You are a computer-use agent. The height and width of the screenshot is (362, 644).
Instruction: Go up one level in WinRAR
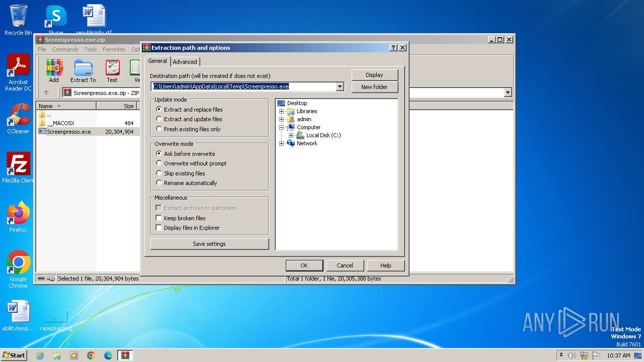point(46,93)
